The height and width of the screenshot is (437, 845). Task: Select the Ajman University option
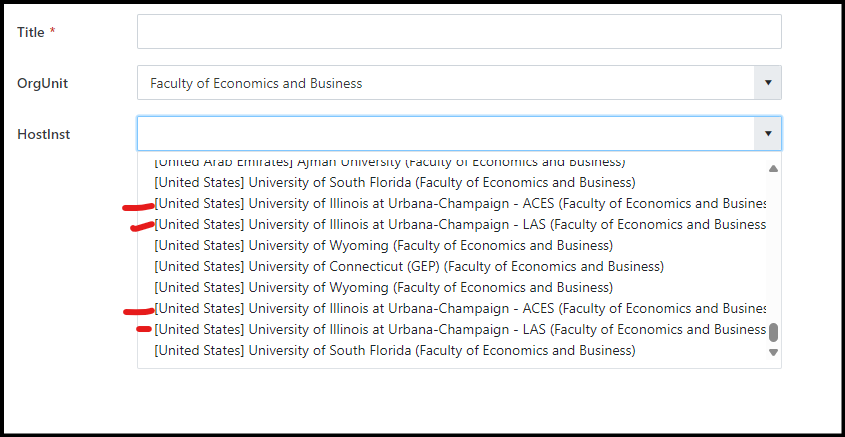click(390, 162)
